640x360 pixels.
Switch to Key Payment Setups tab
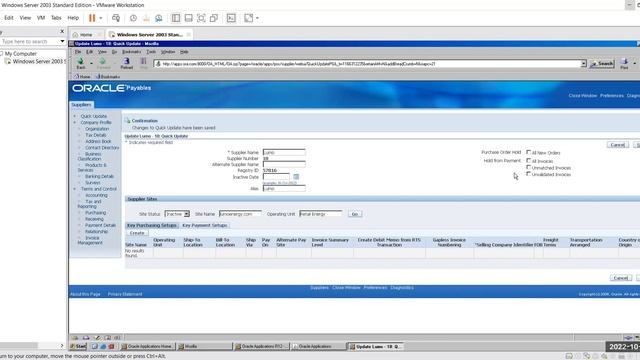pyautogui.click(x=204, y=225)
